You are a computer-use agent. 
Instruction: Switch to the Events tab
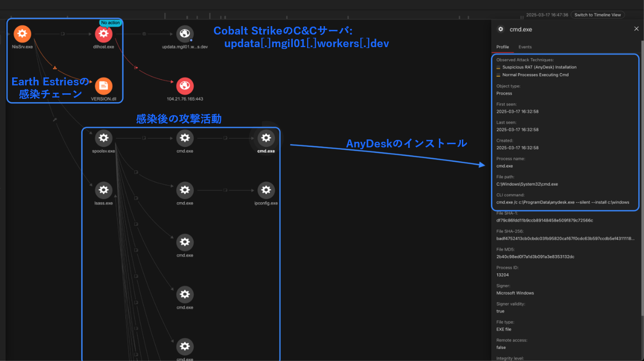pos(525,47)
